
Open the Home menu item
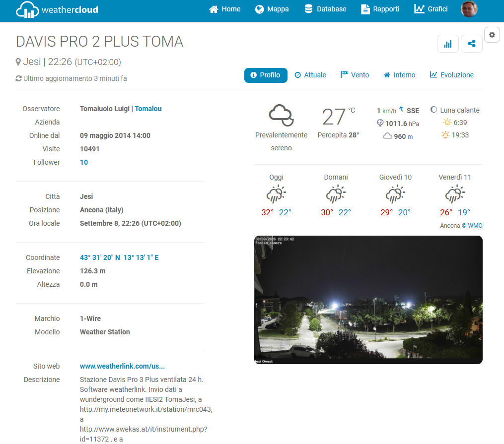point(224,9)
